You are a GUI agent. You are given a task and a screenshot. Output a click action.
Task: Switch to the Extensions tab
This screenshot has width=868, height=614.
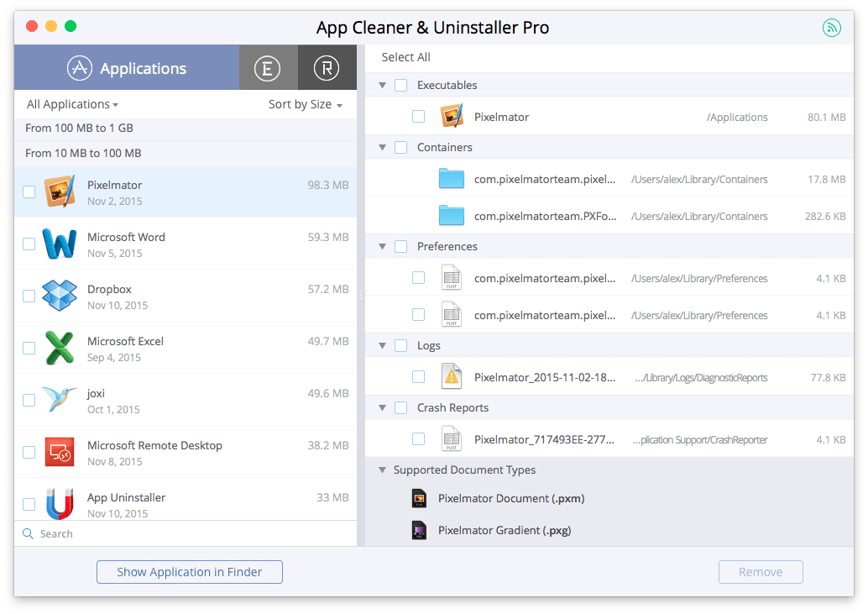pyautogui.click(x=268, y=68)
